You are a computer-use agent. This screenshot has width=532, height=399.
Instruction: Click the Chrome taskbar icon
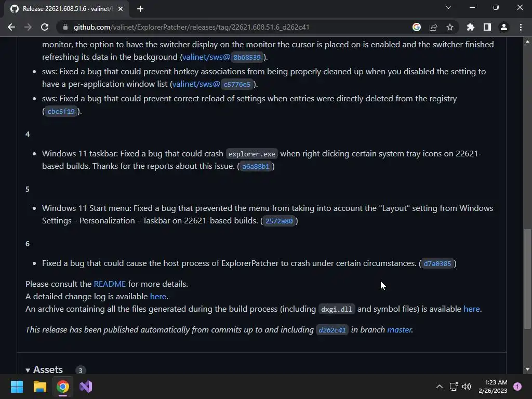click(x=63, y=387)
